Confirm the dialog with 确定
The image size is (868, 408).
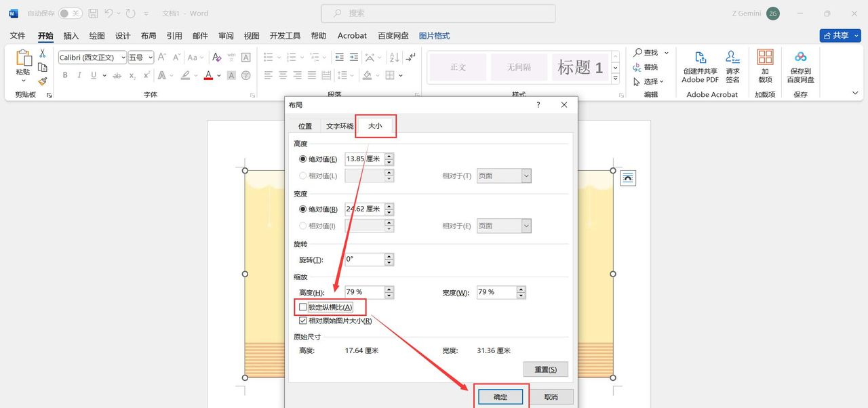pyautogui.click(x=500, y=396)
